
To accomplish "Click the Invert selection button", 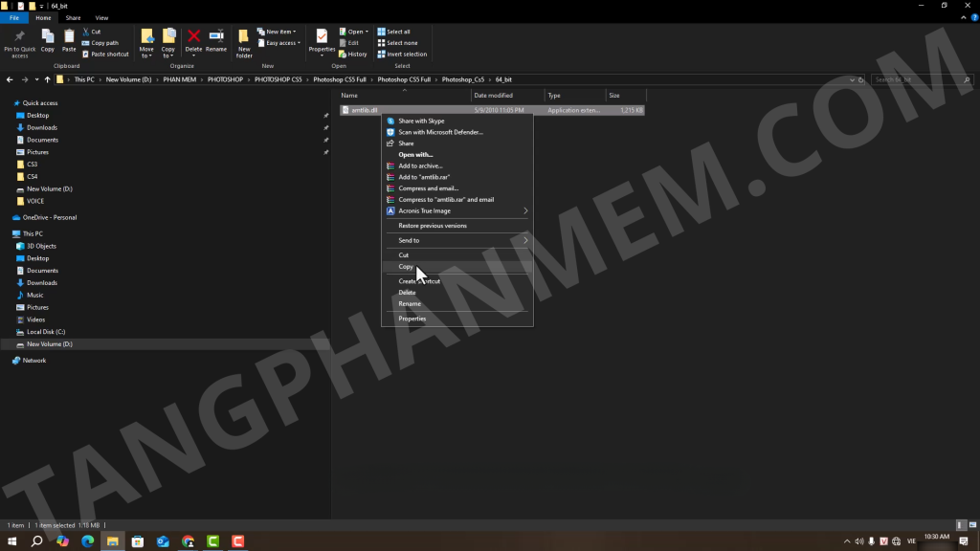I will [405, 55].
